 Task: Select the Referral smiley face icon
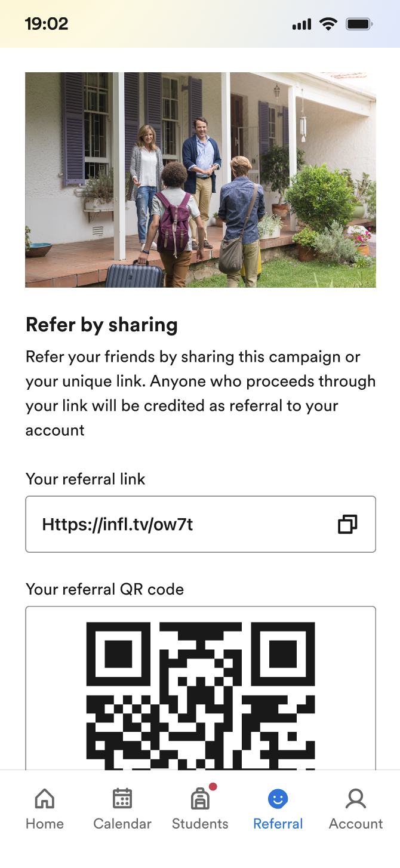278,798
